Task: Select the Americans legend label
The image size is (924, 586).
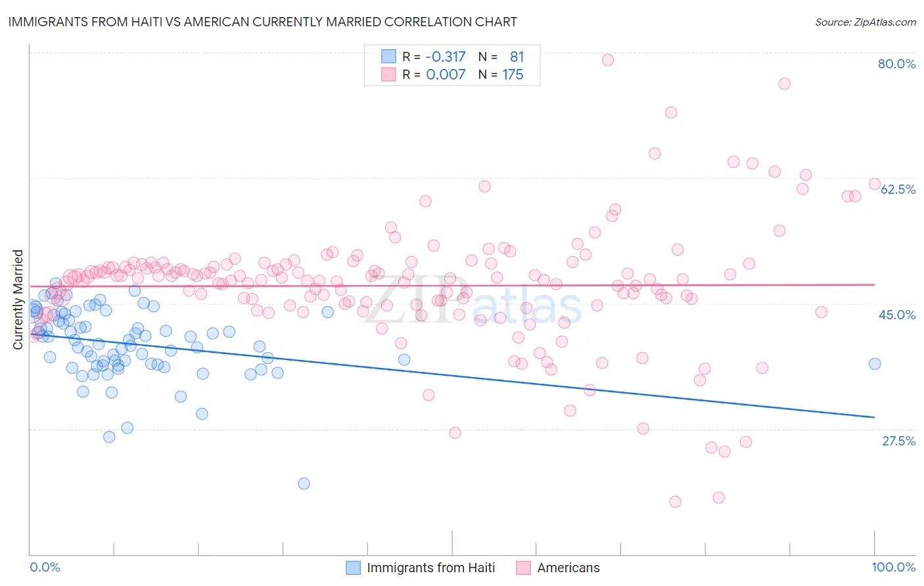Action: coord(568,568)
